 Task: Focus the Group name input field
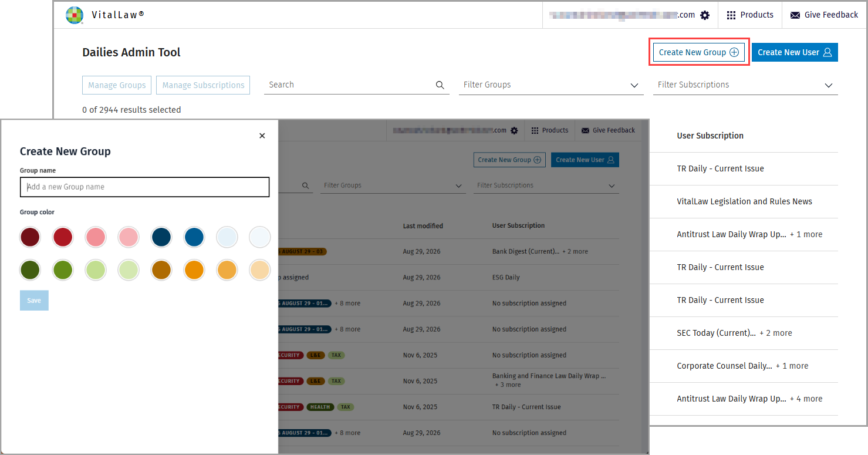pos(144,187)
